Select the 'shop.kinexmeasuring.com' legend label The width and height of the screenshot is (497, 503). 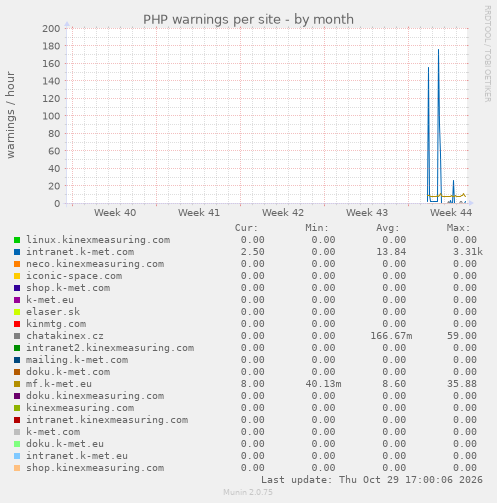[x=95, y=468]
